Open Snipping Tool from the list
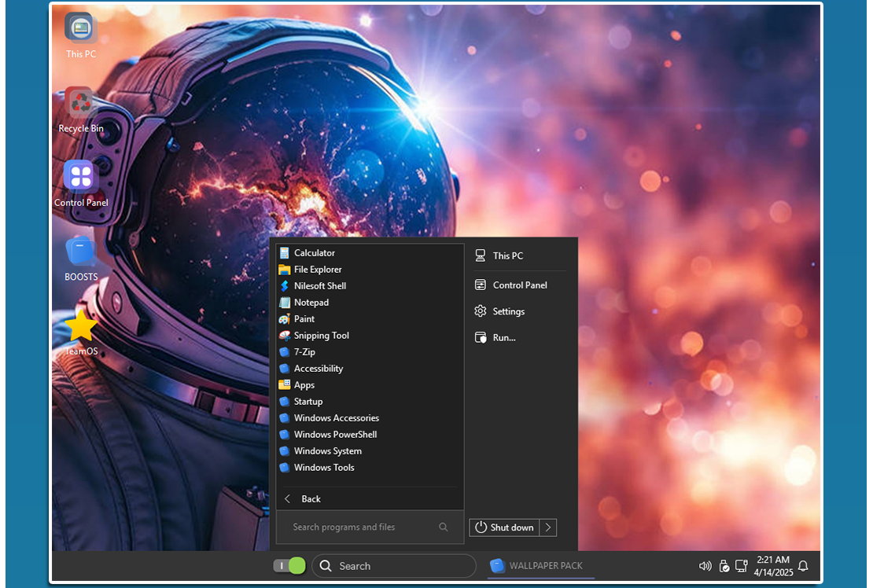Viewport: 873px width, 588px height. [x=321, y=336]
